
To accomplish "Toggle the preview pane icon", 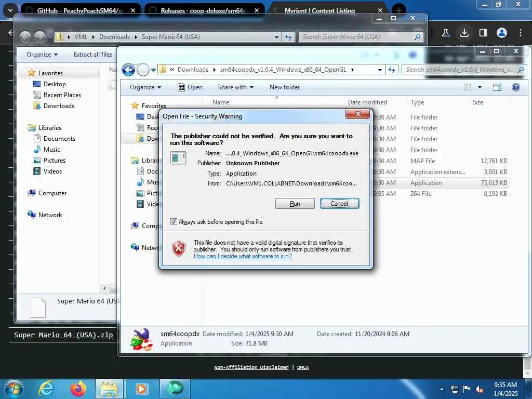I will [497, 87].
